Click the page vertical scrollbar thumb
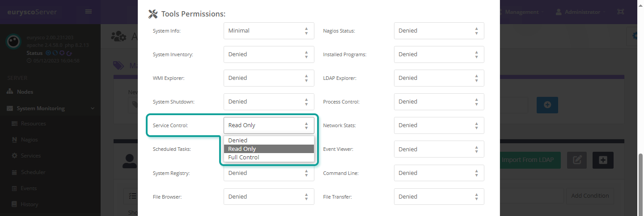644x216 pixels. (x=641, y=183)
